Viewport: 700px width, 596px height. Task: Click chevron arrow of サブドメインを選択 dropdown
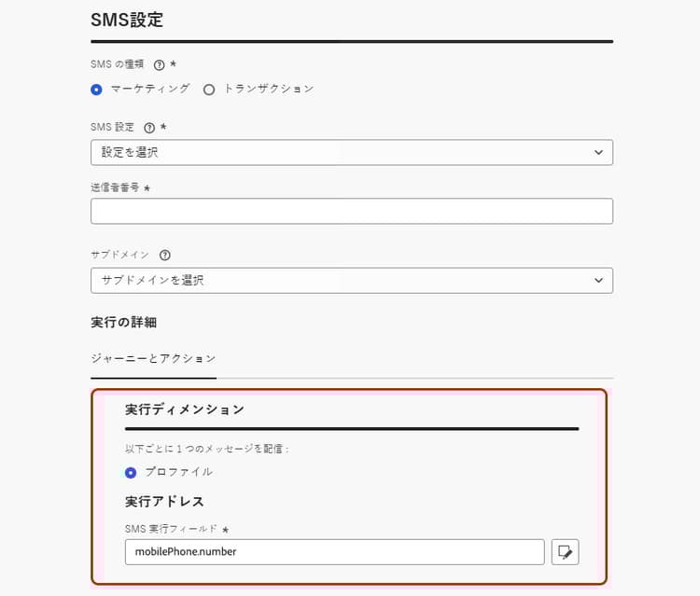coord(598,280)
